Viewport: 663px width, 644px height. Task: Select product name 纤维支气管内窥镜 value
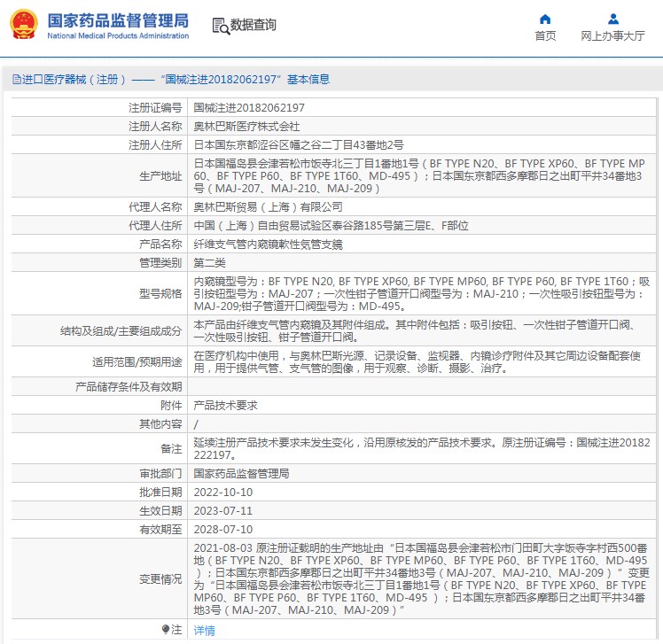click(268, 244)
